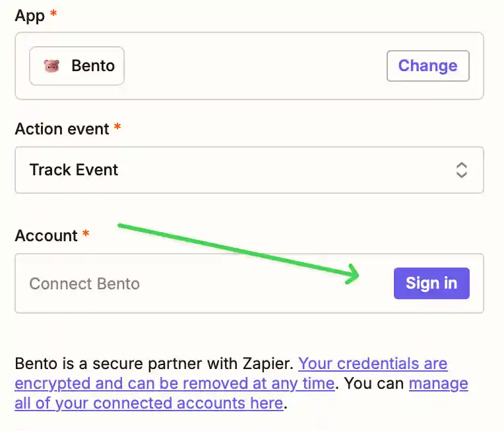The width and height of the screenshot is (504, 431).
Task: Open the 'manage all of your connected accounts' link
Action: (438, 384)
